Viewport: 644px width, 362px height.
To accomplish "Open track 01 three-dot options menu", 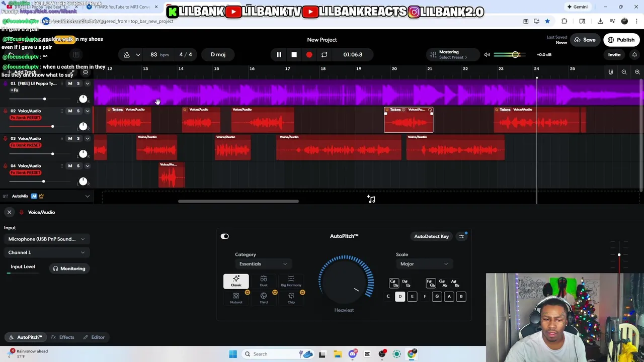I will (62, 83).
